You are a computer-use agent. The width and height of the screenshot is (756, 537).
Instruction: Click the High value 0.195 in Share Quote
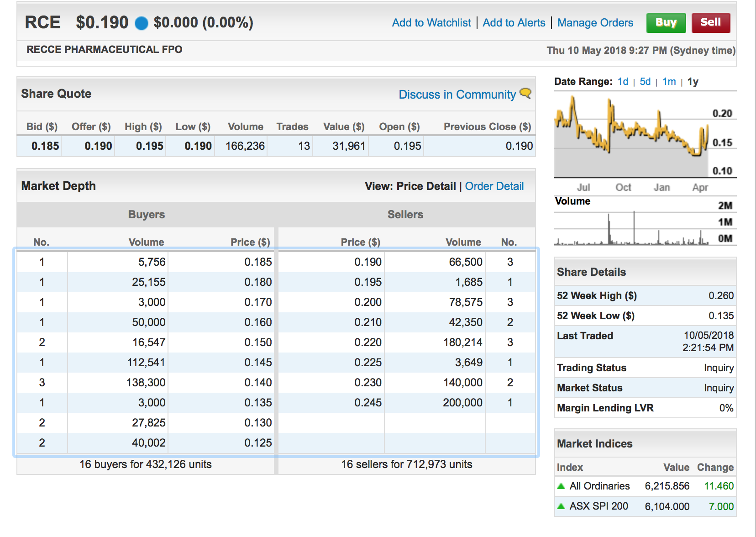(150, 146)
